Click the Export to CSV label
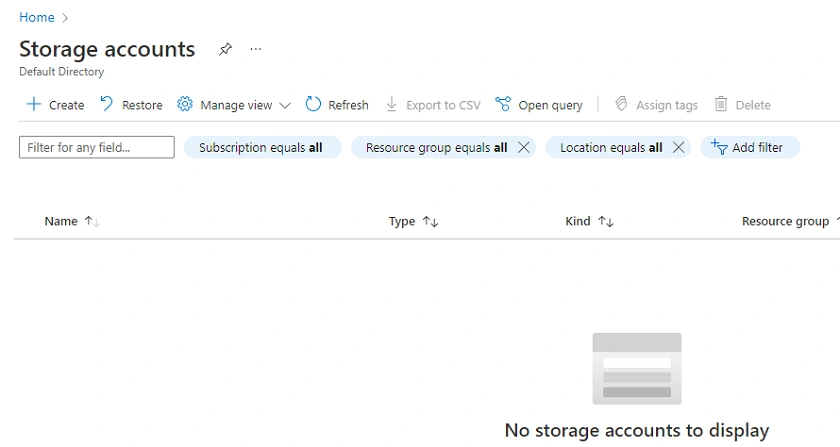Screen dimensions: 840x447 (443, 105)
